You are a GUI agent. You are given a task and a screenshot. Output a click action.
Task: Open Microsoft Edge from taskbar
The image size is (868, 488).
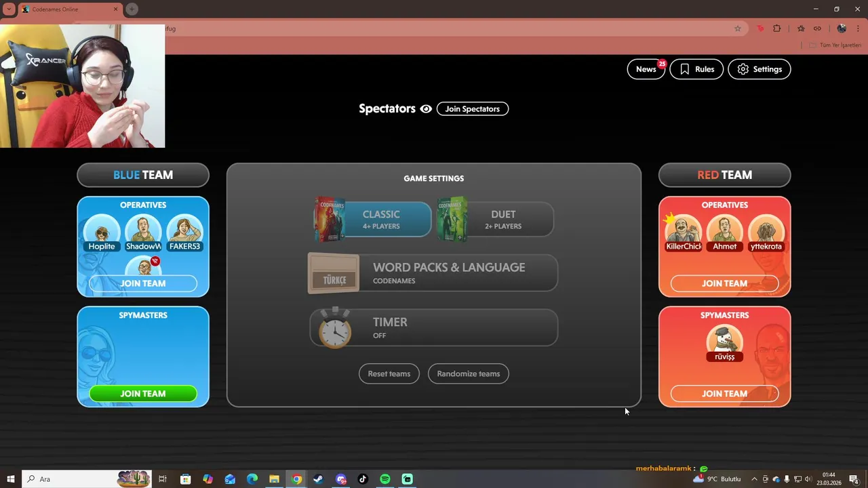point(252,479)
